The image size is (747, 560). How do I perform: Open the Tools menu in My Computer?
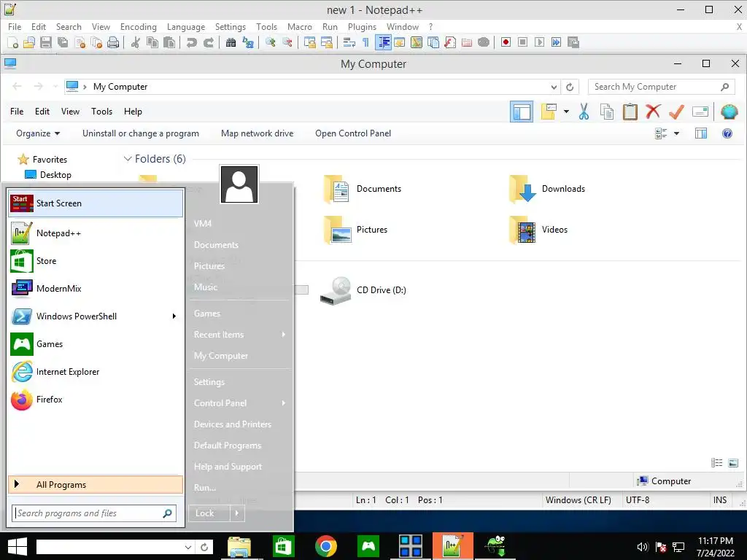pyautogui.click(x=102, y=112)
